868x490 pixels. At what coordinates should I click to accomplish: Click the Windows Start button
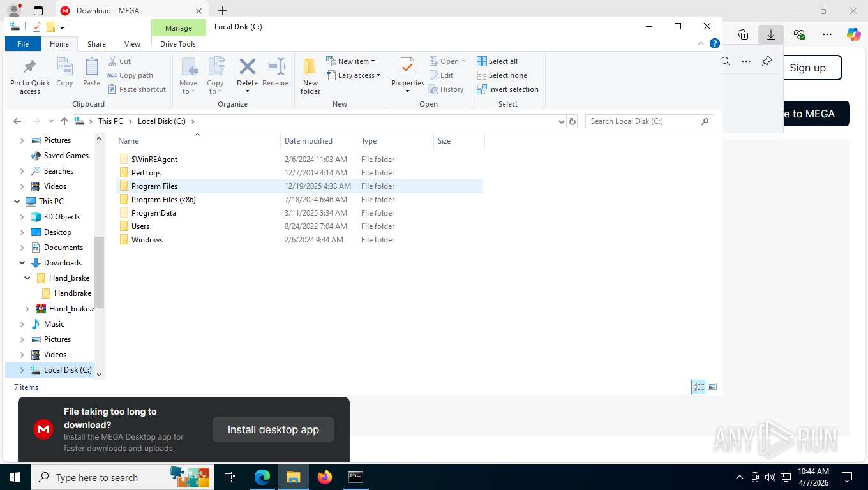click(x=15, y=477)
